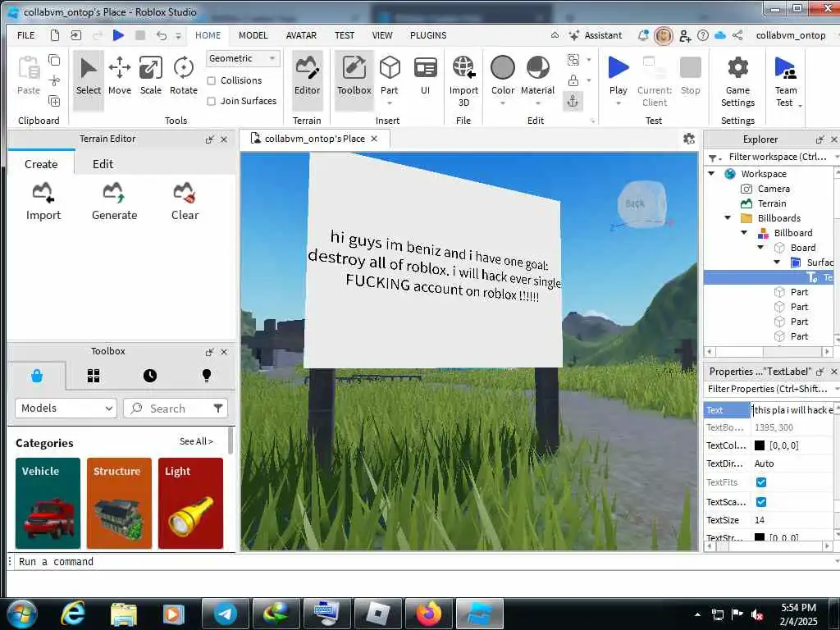Switch to the terrain Edit tab
The width and height of the screenshot is (840, 630).
(x=103, y=164)
